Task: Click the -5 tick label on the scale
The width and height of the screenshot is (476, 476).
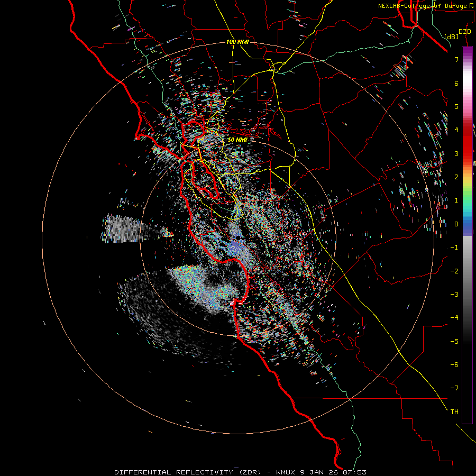Action: [454, 341]
